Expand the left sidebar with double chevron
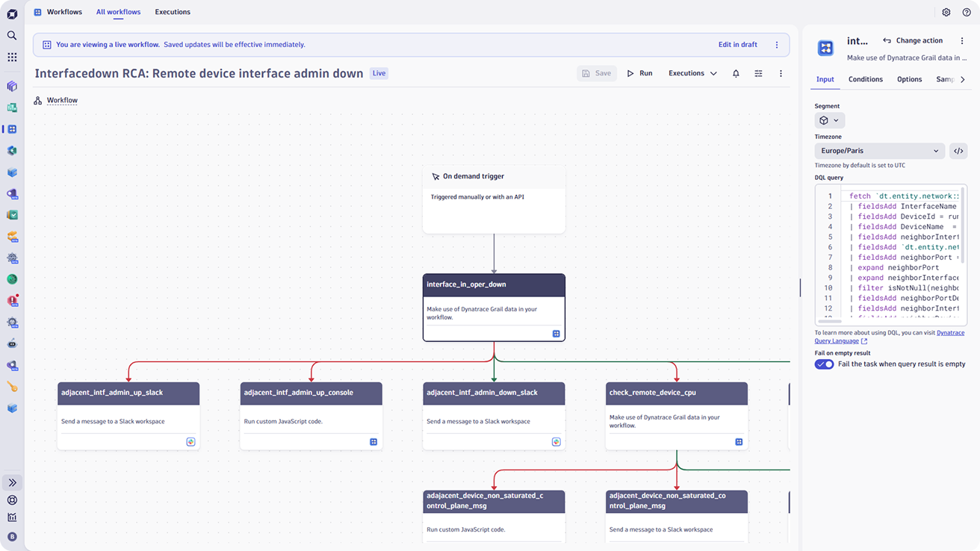980x551 pixels. 12,482
